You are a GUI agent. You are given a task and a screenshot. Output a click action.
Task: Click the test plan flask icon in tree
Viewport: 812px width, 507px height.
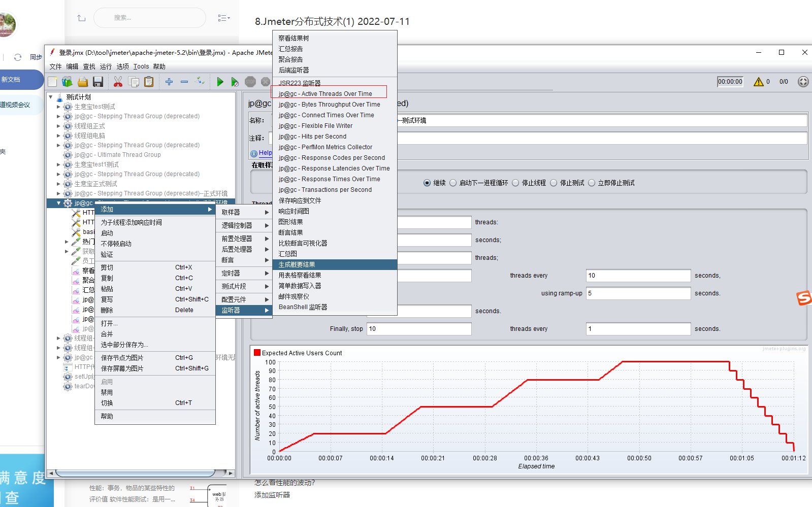(60, 97)
